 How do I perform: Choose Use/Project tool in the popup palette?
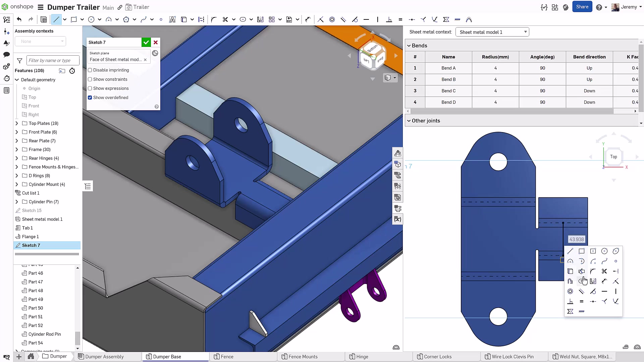[x=570, y=271]
